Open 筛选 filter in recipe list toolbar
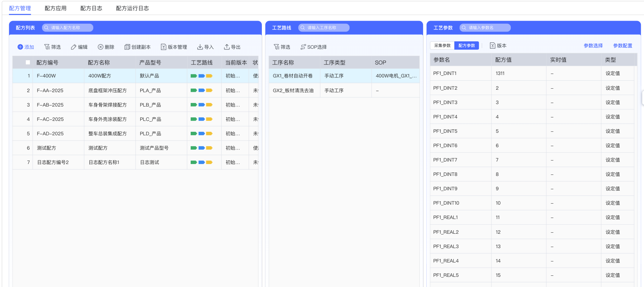The width and height of the screenshot is (644, 287). tap(52, 47)
